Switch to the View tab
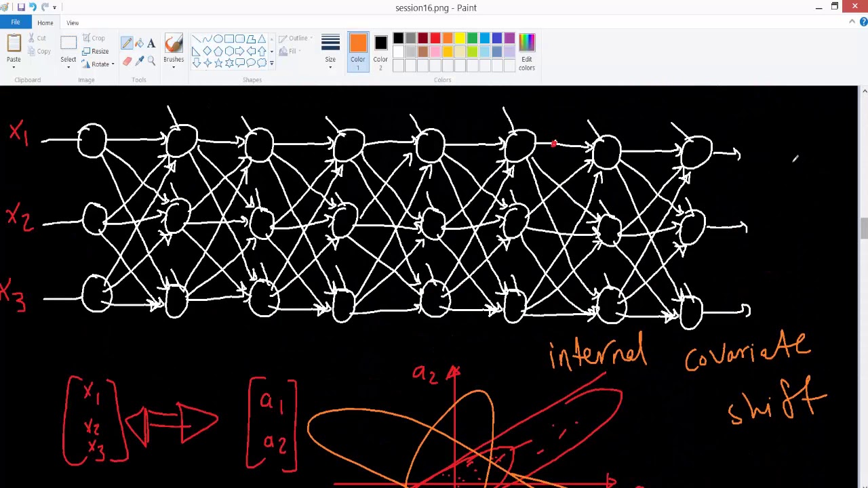Screen dimensions: 868x488 [x=73, y=23]
